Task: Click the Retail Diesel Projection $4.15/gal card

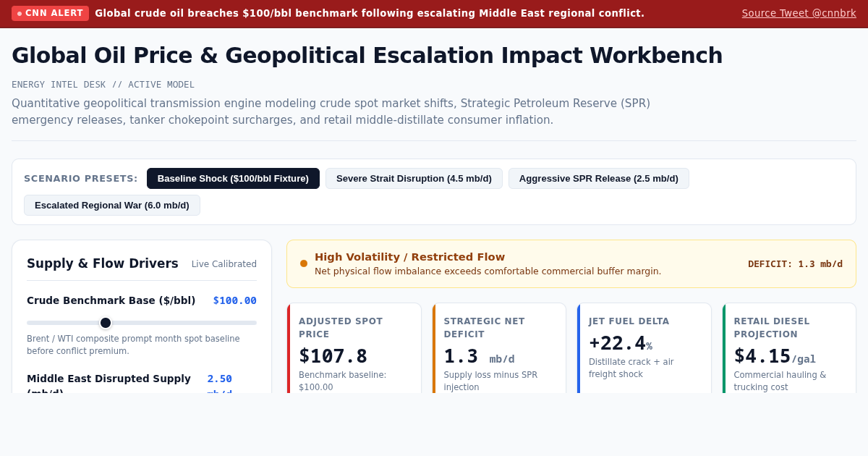Action: (x=789, y=349)
